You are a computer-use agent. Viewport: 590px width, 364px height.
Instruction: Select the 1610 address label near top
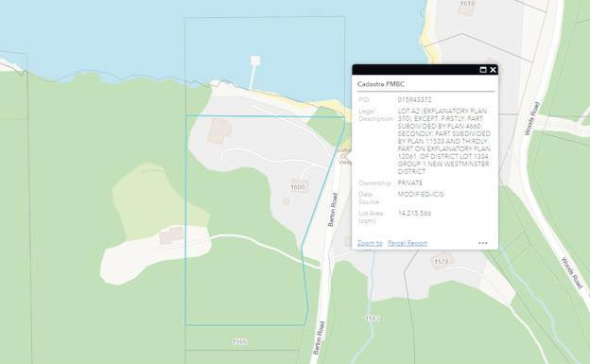pos(467,4)
